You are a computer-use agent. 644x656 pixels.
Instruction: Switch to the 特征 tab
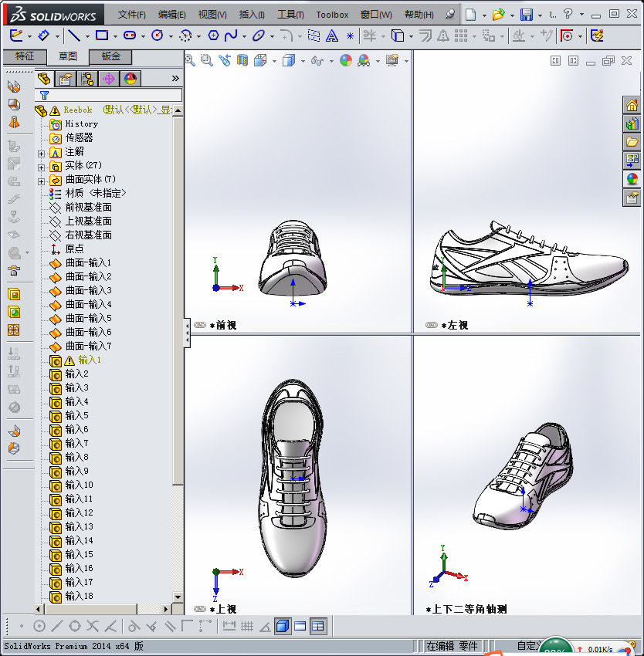click(25, 56)
